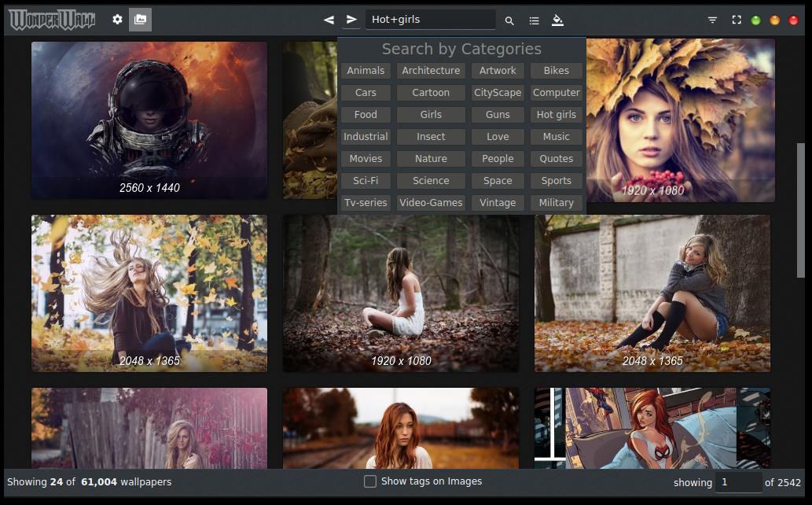Enable Show tags on Images checkbox
The height and width of the screenshot is (505, 812).
(x=370, y=481)
